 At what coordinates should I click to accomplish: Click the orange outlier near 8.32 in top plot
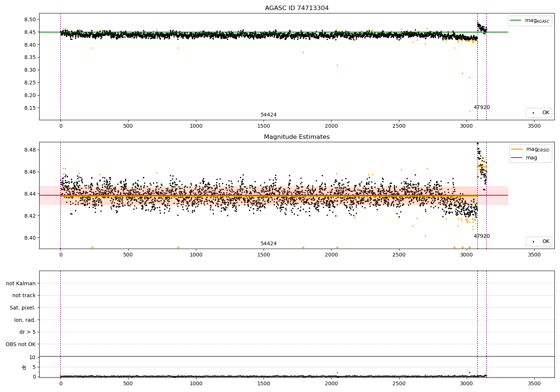point(337,65)
